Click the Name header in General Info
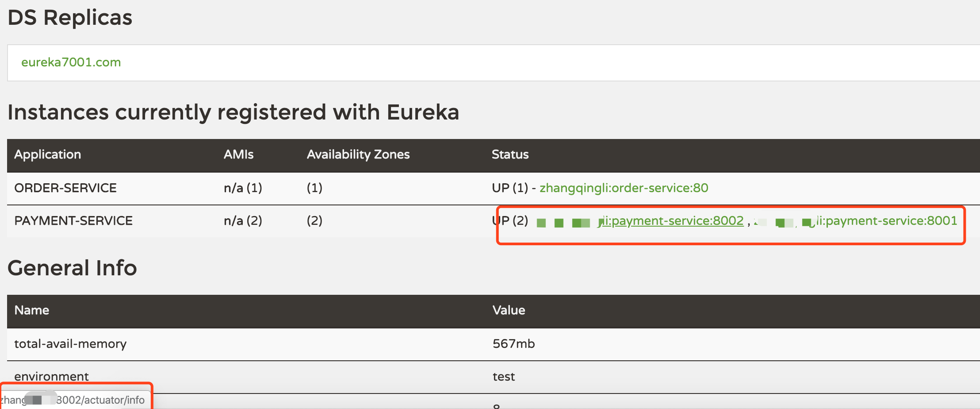The image size is (980, 409). tap(32, 310)
